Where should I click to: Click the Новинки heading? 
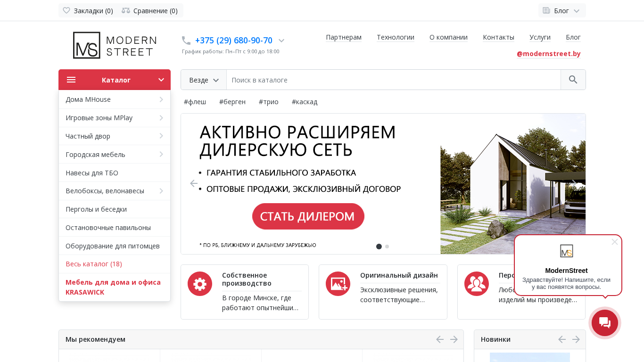[495, 339]
